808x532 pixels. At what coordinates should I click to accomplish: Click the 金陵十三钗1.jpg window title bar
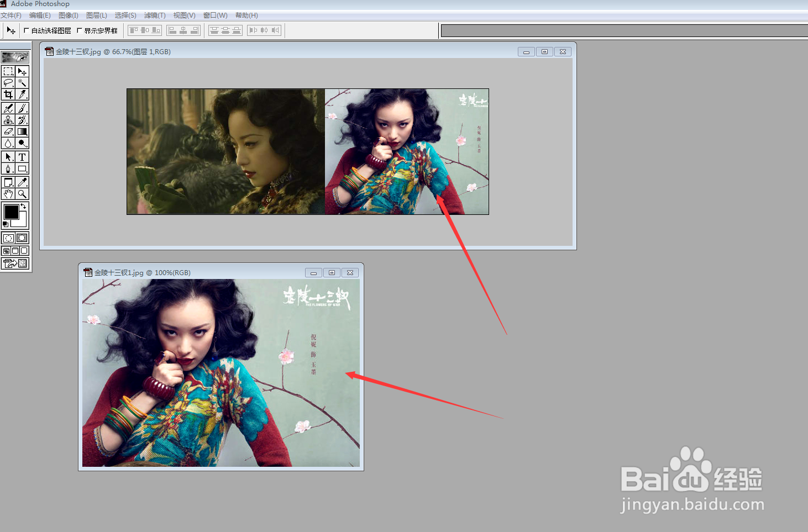click(x=221, y=272)
